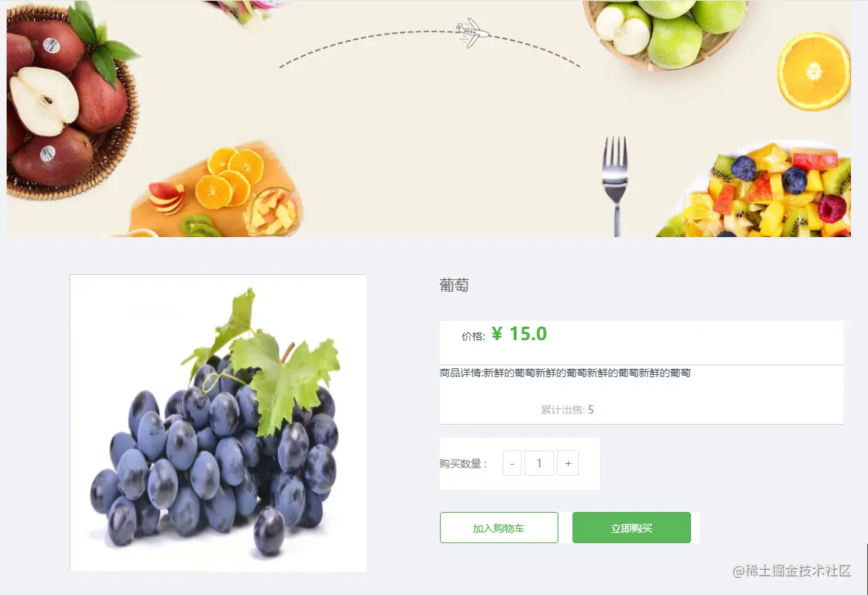Click the halved orange in the banner corner
This screenshot has height=595, width=868.
[814, 71]
